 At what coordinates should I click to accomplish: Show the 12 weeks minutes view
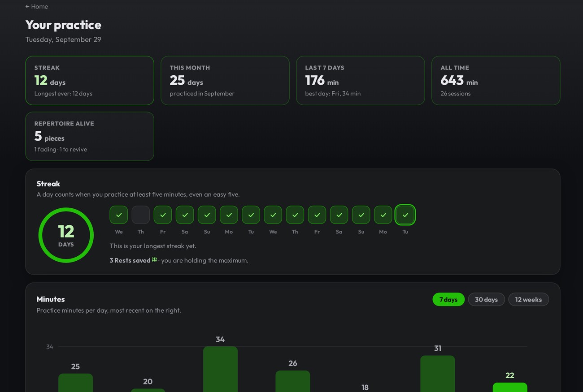point(528,299)
